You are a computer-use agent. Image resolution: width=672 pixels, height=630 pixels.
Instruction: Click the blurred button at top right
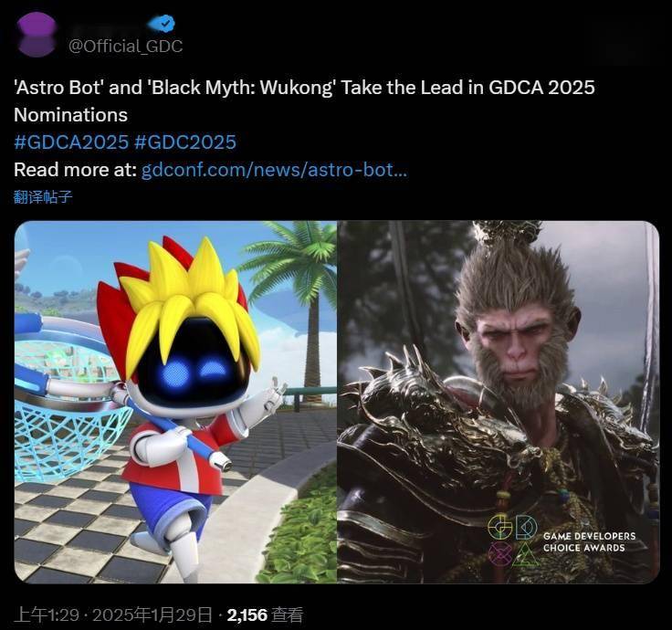point(620,43)
